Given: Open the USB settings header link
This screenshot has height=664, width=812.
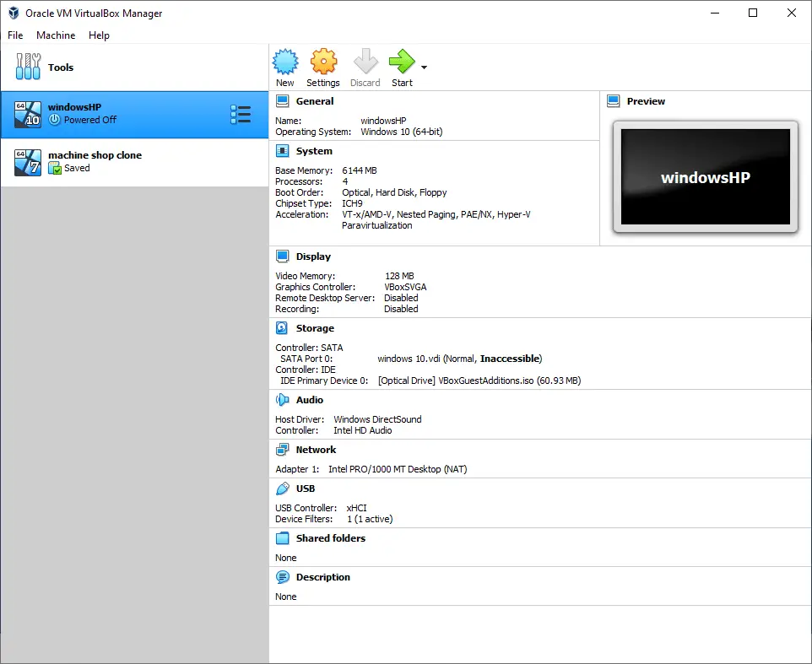Looking at the screenshot, I should [306, 489].
